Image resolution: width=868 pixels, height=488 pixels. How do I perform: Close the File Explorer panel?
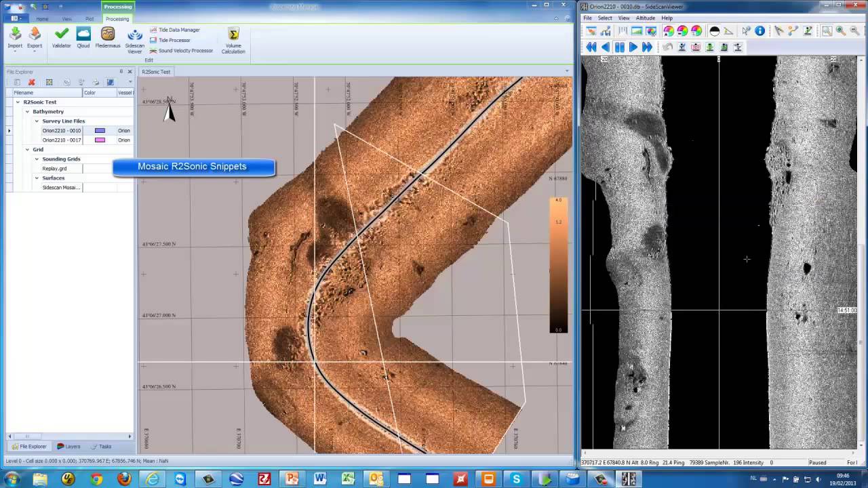click(x=130, y=71)
